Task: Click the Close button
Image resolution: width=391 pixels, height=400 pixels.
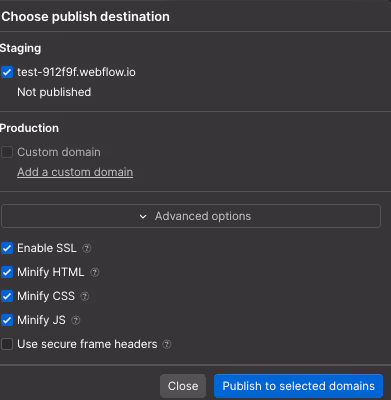Action: 183,386
